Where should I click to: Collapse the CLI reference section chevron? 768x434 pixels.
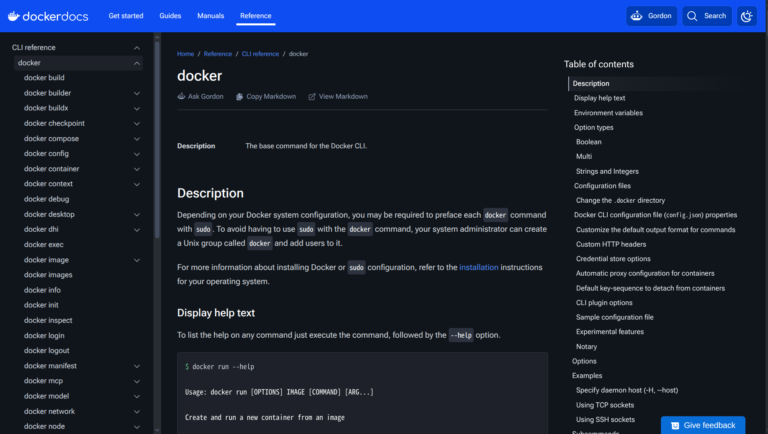137,48
